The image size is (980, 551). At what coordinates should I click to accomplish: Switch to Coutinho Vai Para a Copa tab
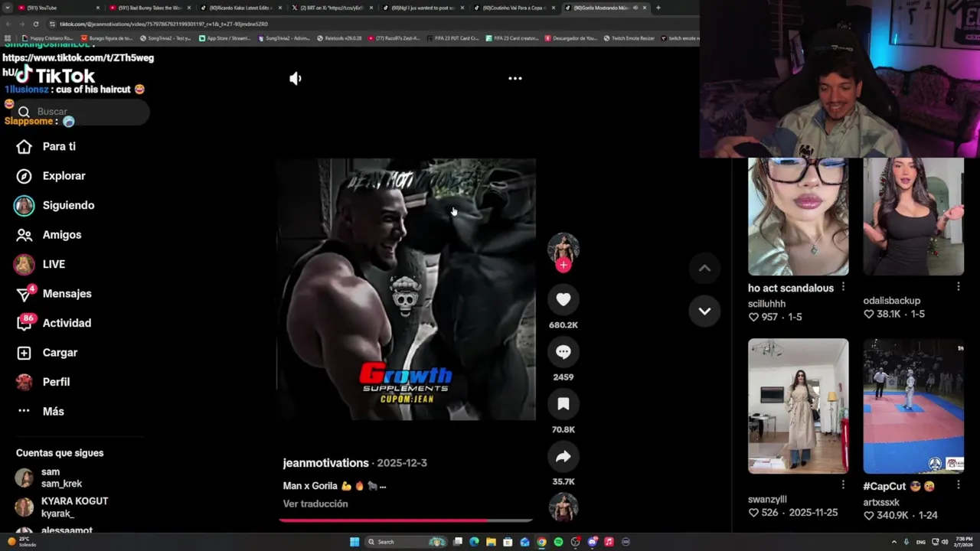coord(514,8)
